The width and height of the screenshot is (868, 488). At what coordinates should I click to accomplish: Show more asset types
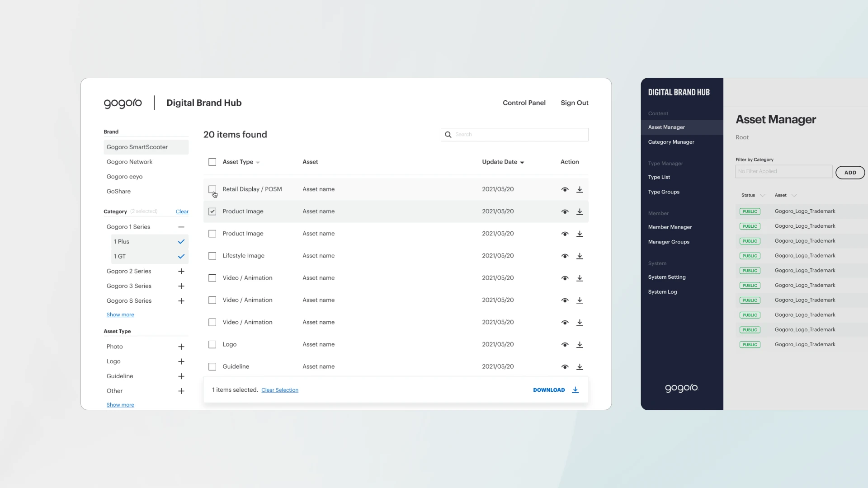pos(120,405)
